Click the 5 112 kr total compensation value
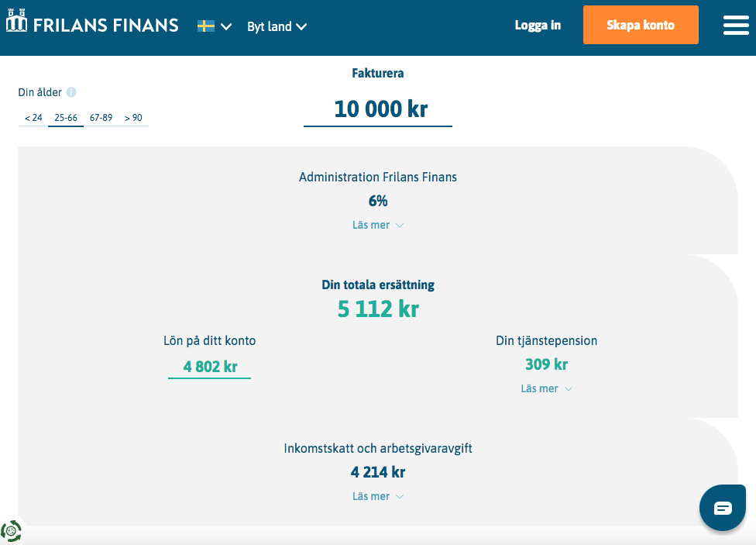The width and height of the screenshot is (756, 545). (378, 309)
